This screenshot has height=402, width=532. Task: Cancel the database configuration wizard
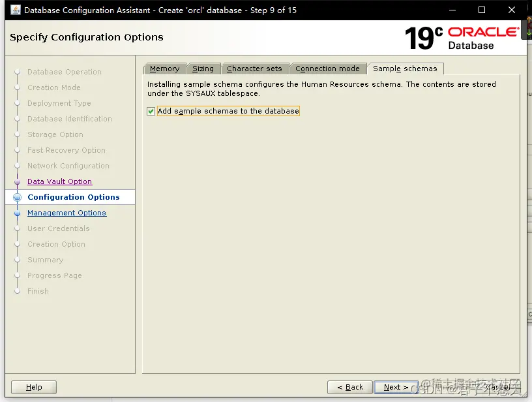[498, 387]
